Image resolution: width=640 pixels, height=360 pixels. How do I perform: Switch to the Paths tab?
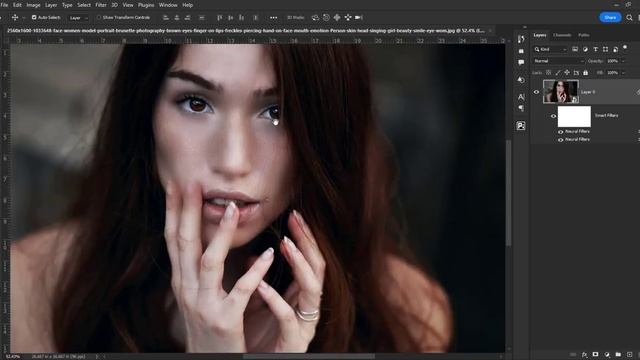[x=584, y=35]
